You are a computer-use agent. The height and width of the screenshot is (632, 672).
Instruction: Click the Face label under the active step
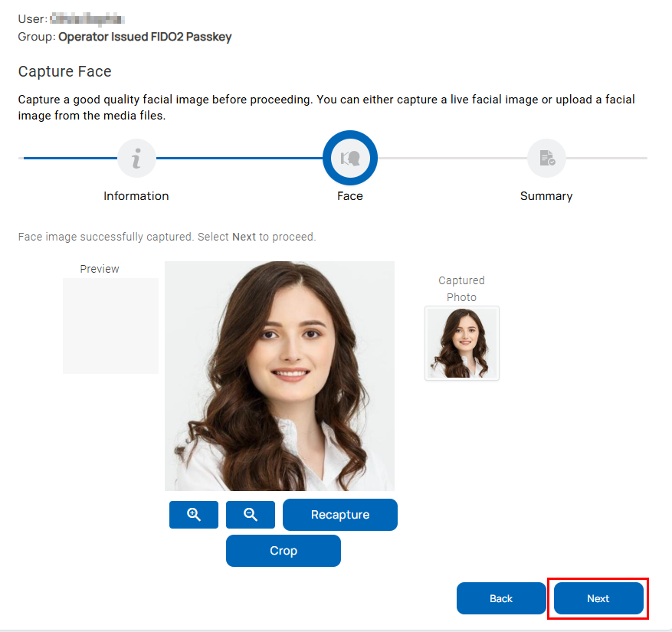350,195
